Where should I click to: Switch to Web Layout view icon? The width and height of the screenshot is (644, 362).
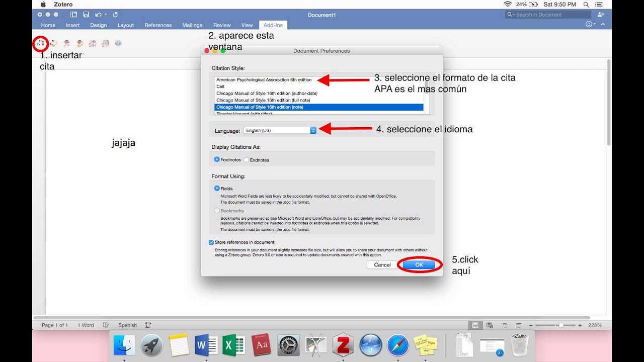[490, 325]
